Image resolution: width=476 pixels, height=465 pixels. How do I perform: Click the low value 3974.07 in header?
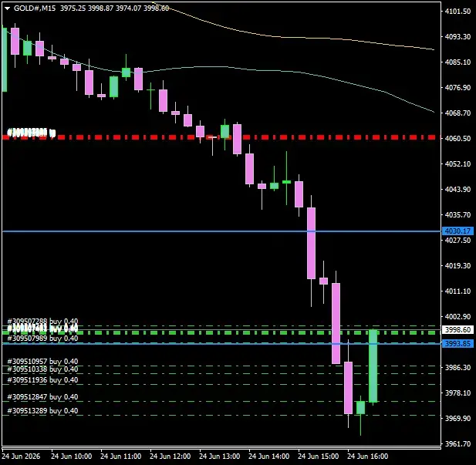(x=128, y=8)
